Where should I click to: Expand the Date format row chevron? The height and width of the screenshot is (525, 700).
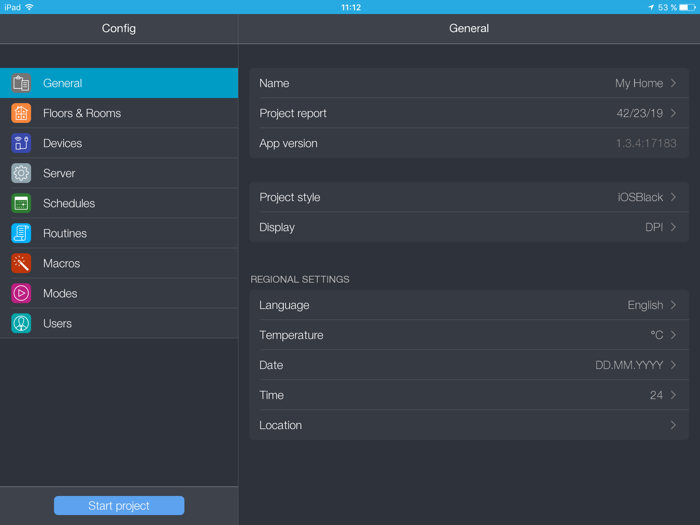point(673,365)
